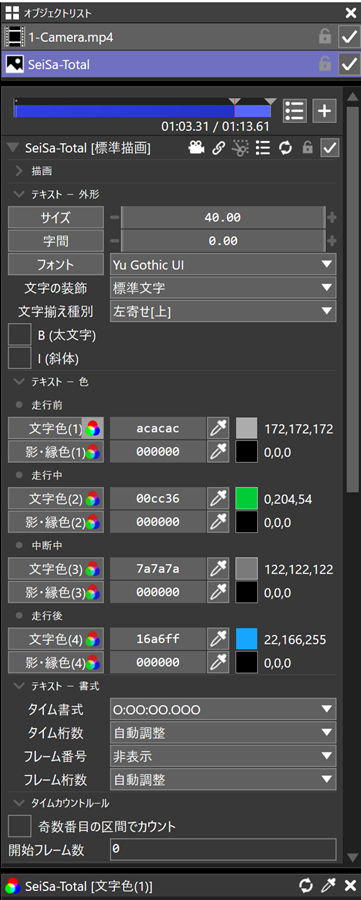
Task: Click the 字間 button
Action: pos(56,241)
